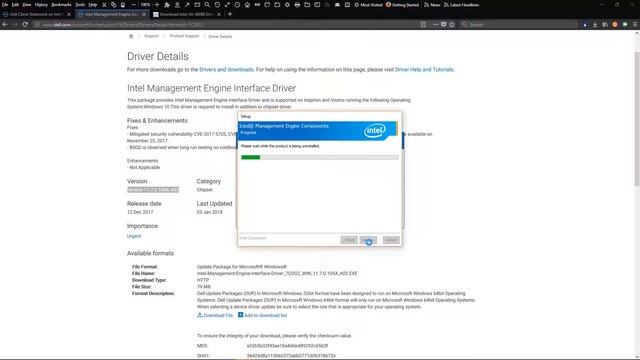Click the magnifier find icon in the toolbar

tap(207, 5)
